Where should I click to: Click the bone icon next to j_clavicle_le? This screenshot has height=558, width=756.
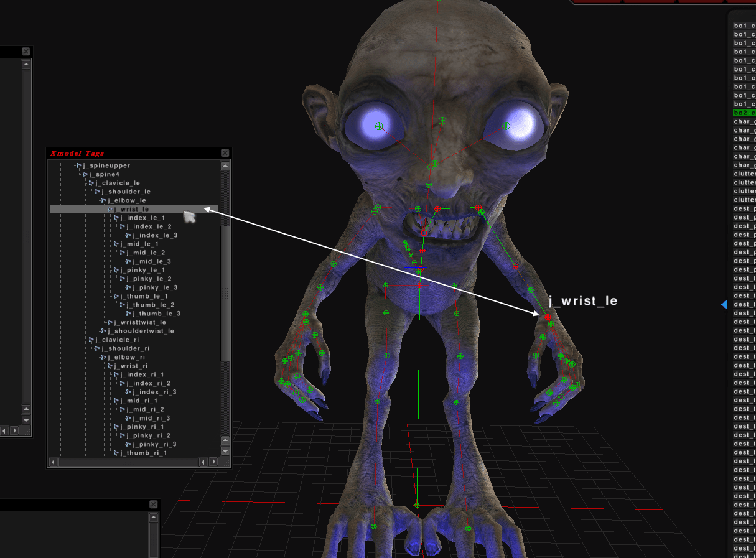(x=91, y=183)
